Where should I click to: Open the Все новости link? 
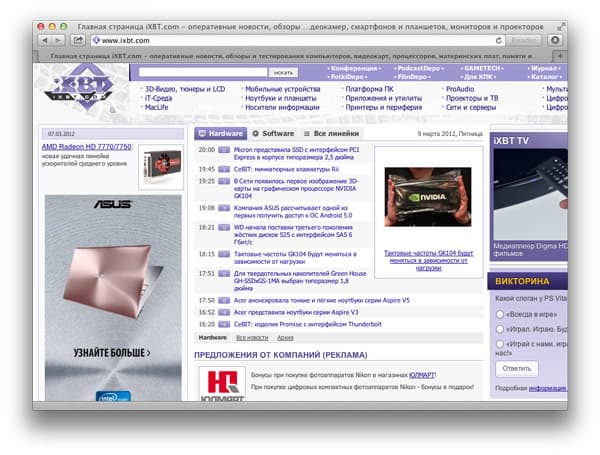[x=252, y=338]
